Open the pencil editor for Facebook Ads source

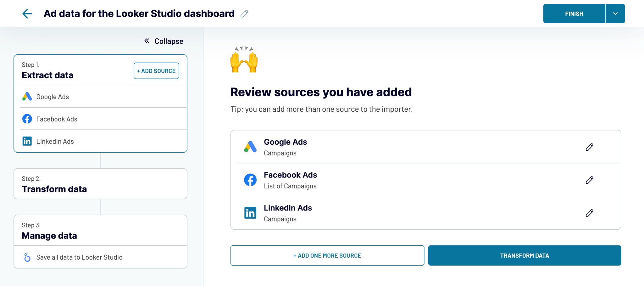589,180
